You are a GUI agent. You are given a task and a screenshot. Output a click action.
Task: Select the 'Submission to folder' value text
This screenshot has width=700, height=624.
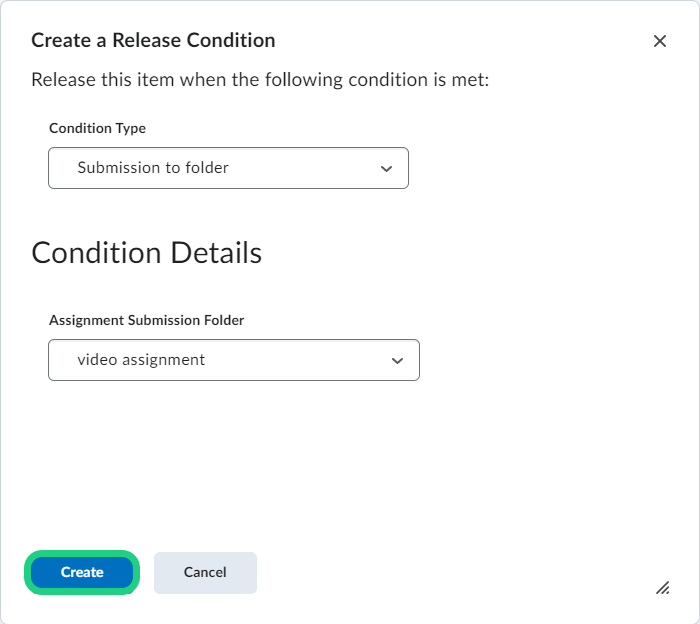(x=153, y=168)
